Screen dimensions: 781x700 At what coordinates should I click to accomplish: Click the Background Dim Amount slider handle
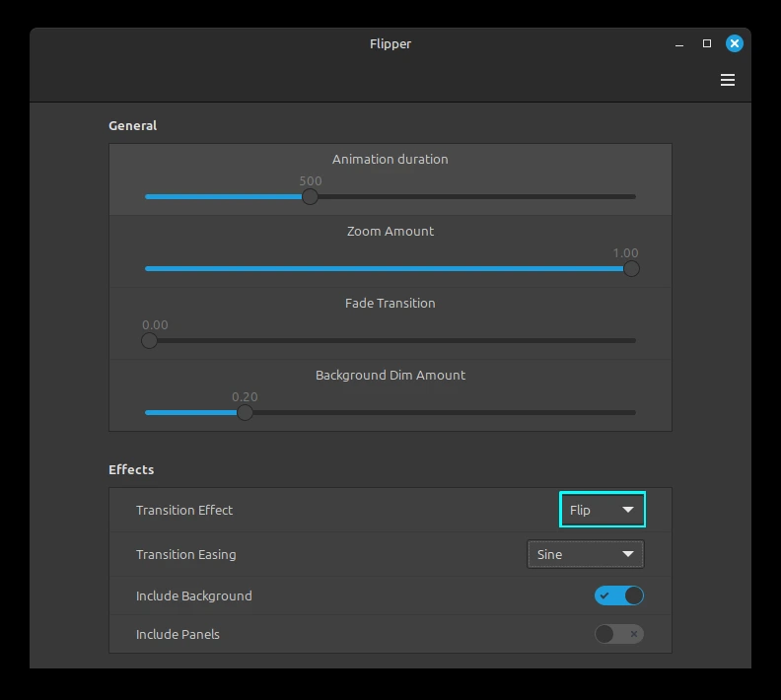tap(245, 412)
